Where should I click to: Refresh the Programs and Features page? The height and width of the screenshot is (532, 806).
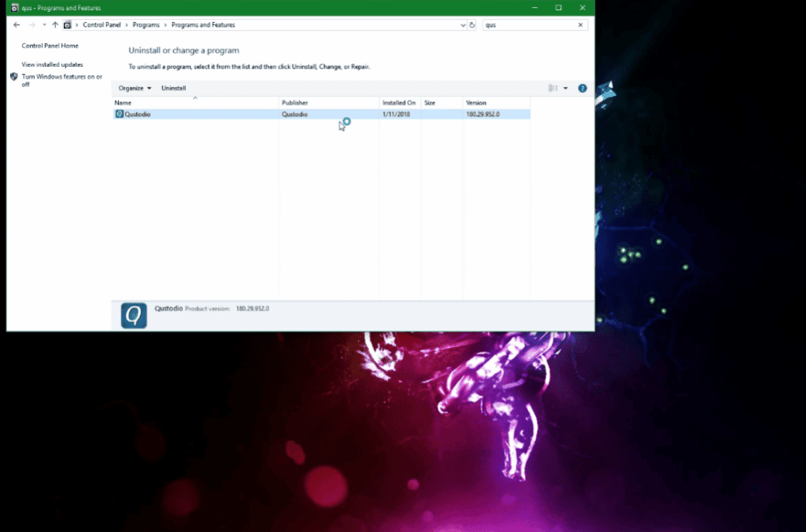click(472, 24)
